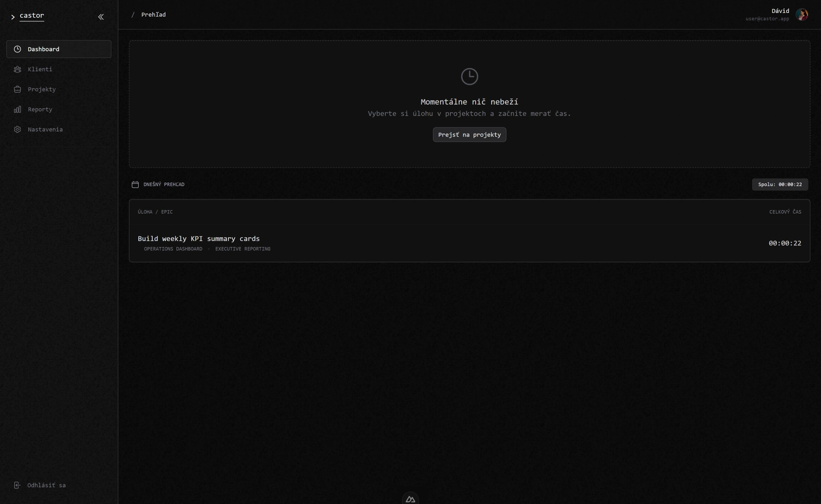Click the terminal chevron icon beside castor
Viewport: 821px width, 504px height.
pos(13,17)
